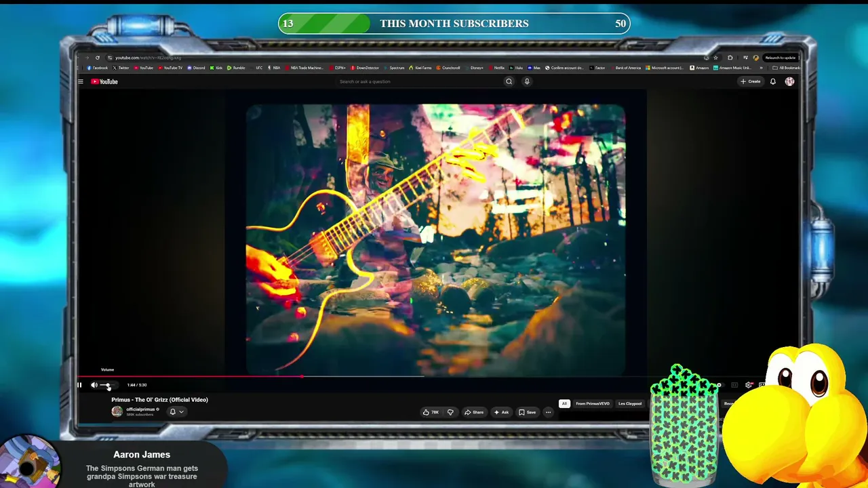Click the YouTube search magnifier button
Viewport: 868px width, 488px height.
(x=509, y=81)
